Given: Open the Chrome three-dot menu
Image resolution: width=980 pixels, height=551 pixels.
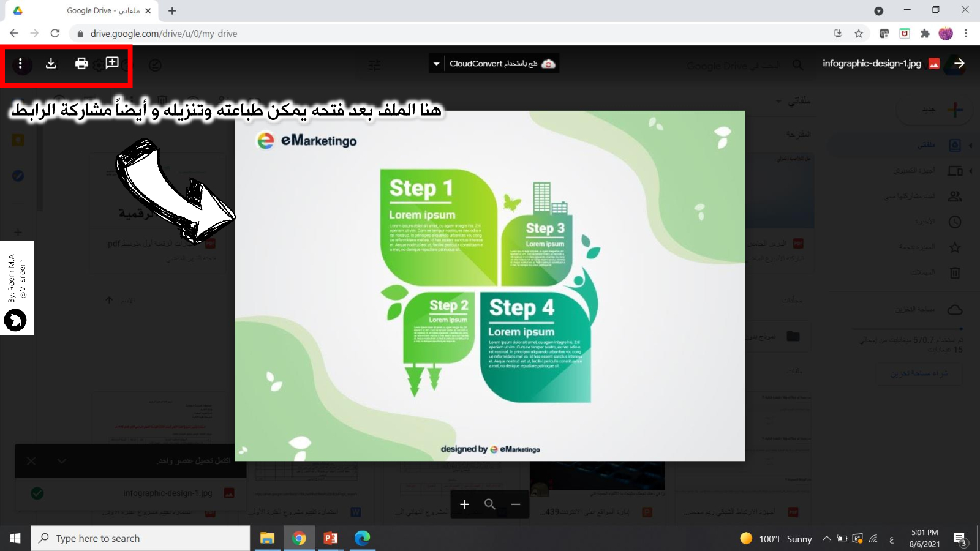Looking at the screenshot, I should coord(966,34).
